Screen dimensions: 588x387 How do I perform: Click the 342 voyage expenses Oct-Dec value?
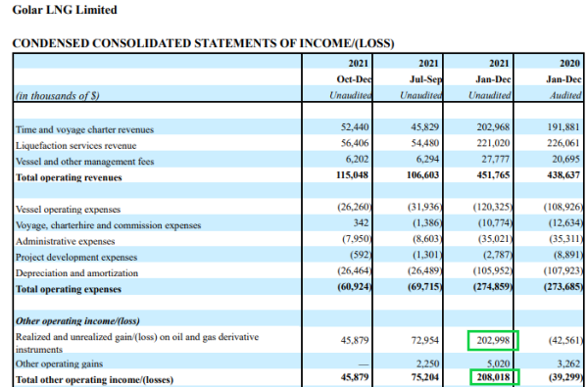pyautogui.click(x=361, y=222)
